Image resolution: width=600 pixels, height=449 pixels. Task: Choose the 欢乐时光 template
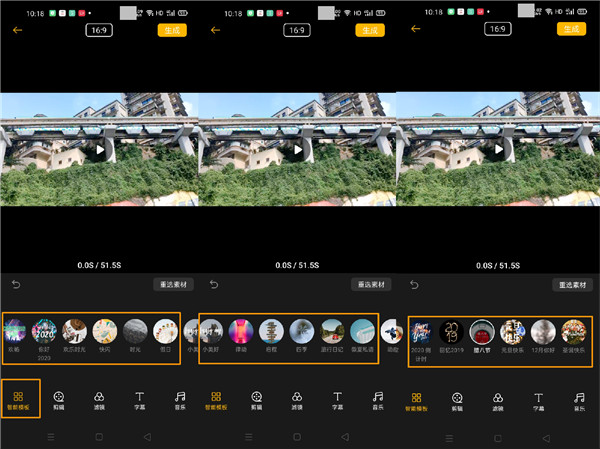74,331
